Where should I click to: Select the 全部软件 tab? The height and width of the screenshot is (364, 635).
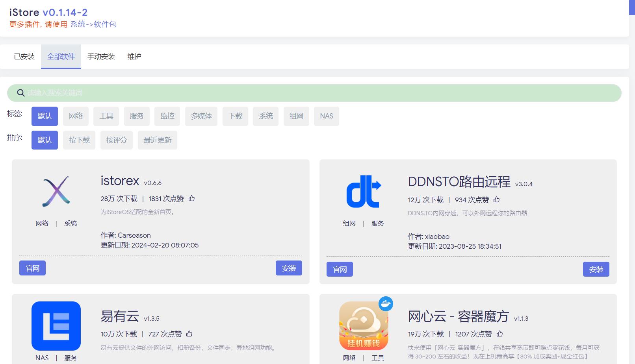click(x=61, y=57)
